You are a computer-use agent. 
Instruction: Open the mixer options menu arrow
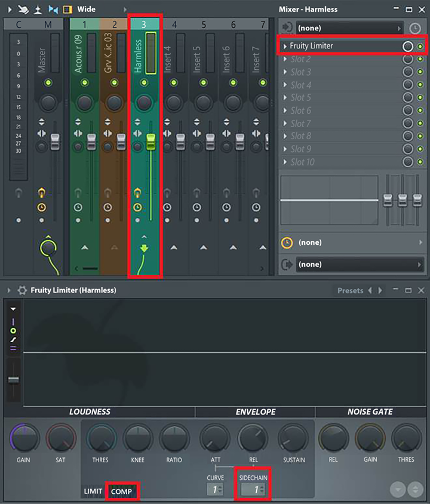tap(10, 10)
